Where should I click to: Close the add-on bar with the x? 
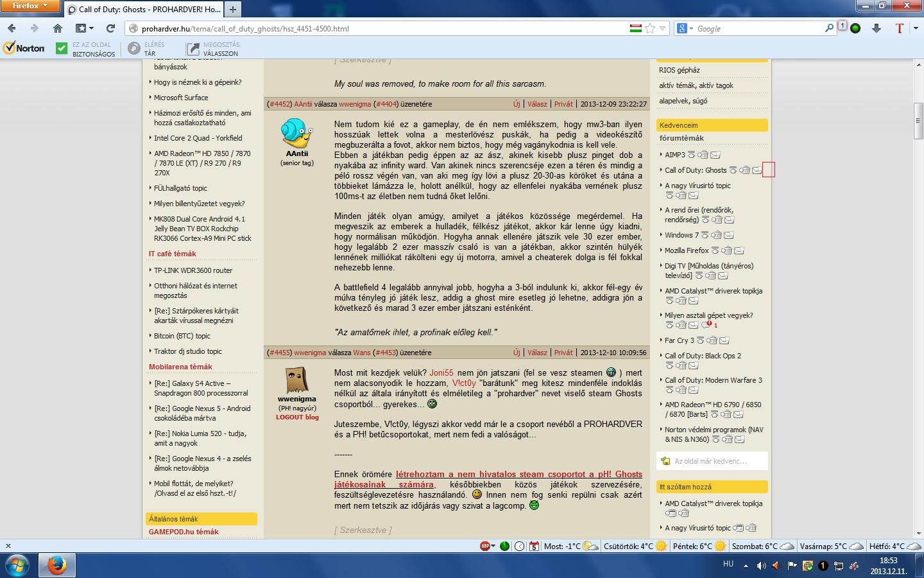tap(8, 546)
